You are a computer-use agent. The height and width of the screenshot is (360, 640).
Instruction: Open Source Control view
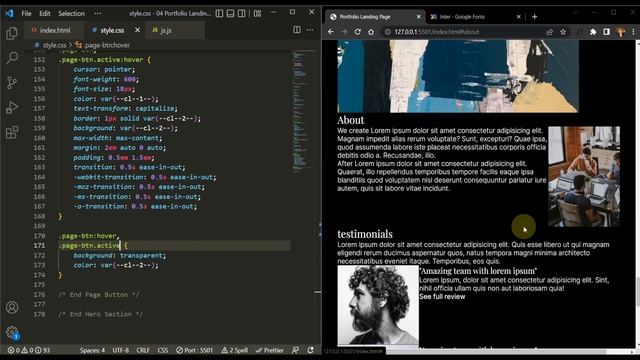pos(12,82)
